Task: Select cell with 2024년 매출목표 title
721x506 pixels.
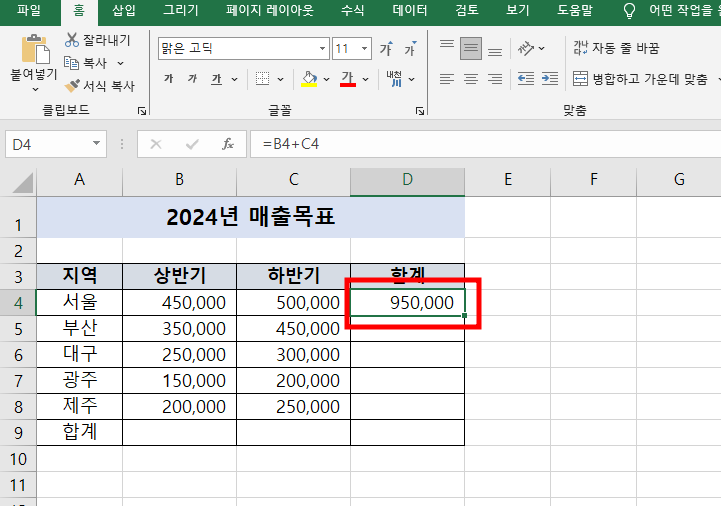Action: [x=251, y=217]
